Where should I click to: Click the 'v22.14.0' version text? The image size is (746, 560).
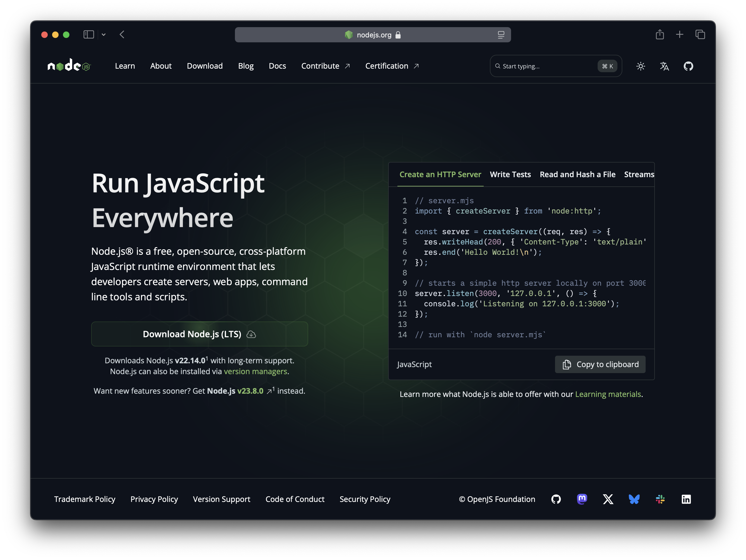click(190, 361)
